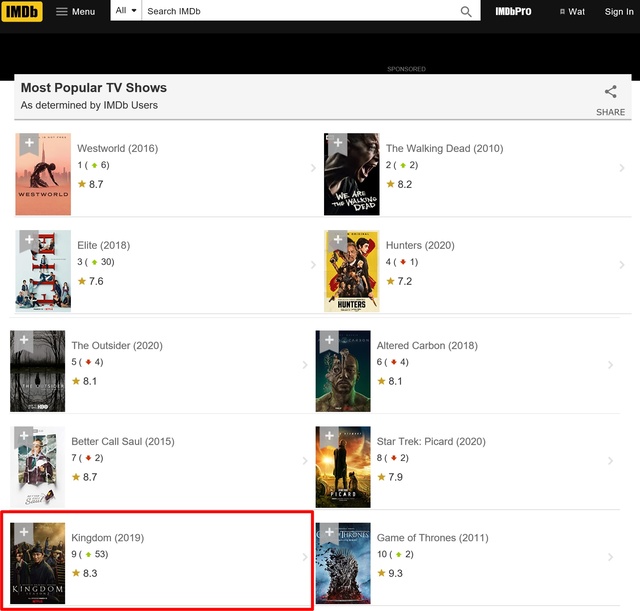Open Elite row chevron arrow

pos(313,264)
